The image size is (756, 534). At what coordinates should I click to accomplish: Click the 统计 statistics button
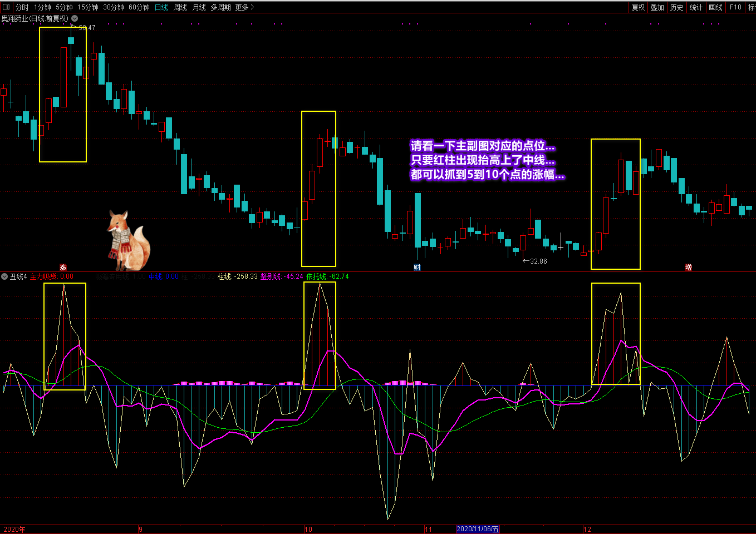tap(696, 7)
